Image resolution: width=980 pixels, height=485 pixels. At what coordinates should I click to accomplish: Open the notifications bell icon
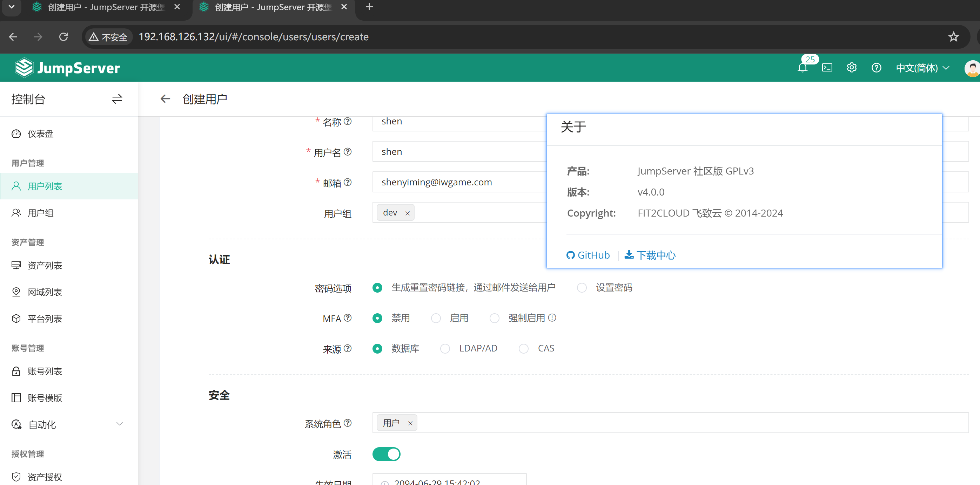click(802, 68)
